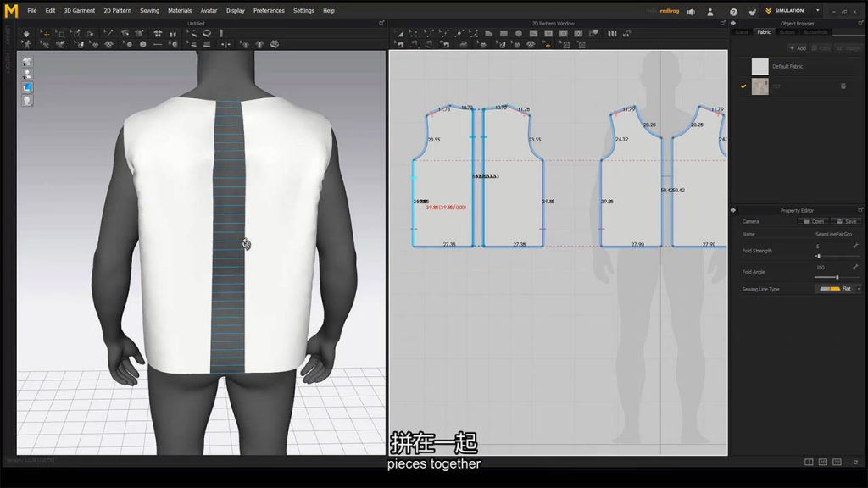The height and width of the screenshot is (488, 868).
Task: Click the Name field showing SeamLinePairGro
Action: pos(834,234)
